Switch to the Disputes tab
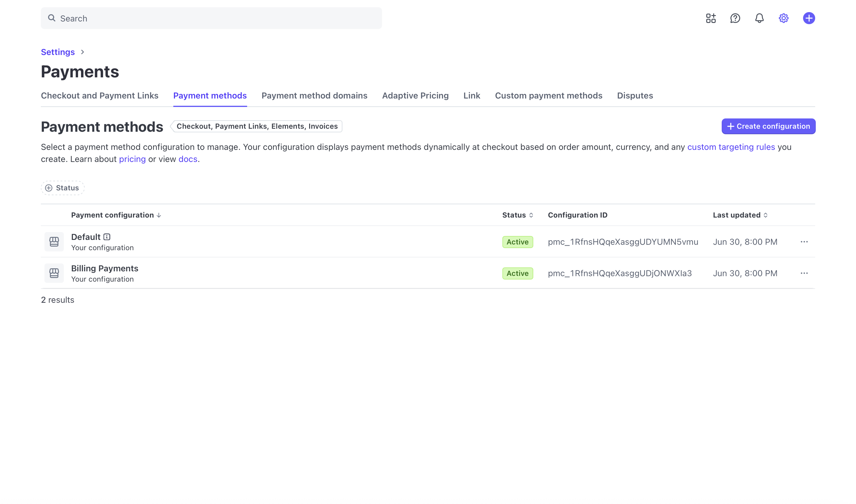 click(x=635, y=96)
